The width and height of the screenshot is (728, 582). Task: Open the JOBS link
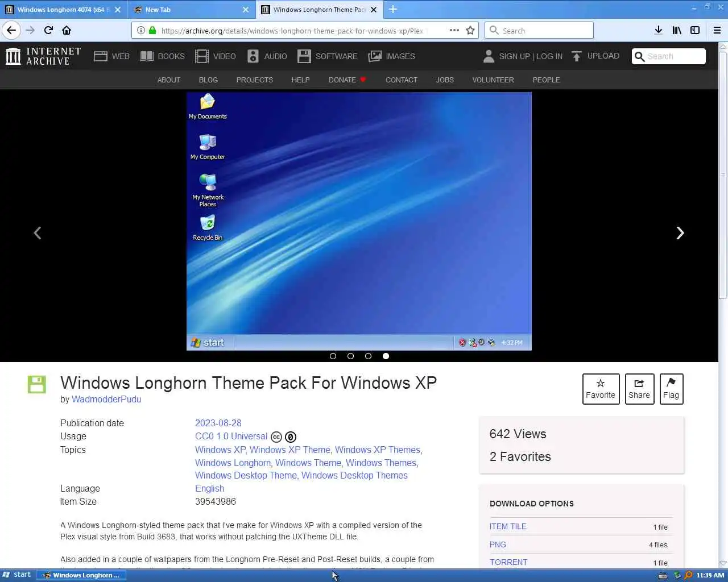[445, 80]
